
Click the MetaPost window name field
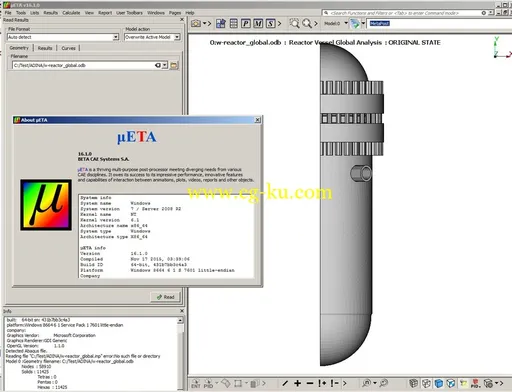click(x=439, y=23)
